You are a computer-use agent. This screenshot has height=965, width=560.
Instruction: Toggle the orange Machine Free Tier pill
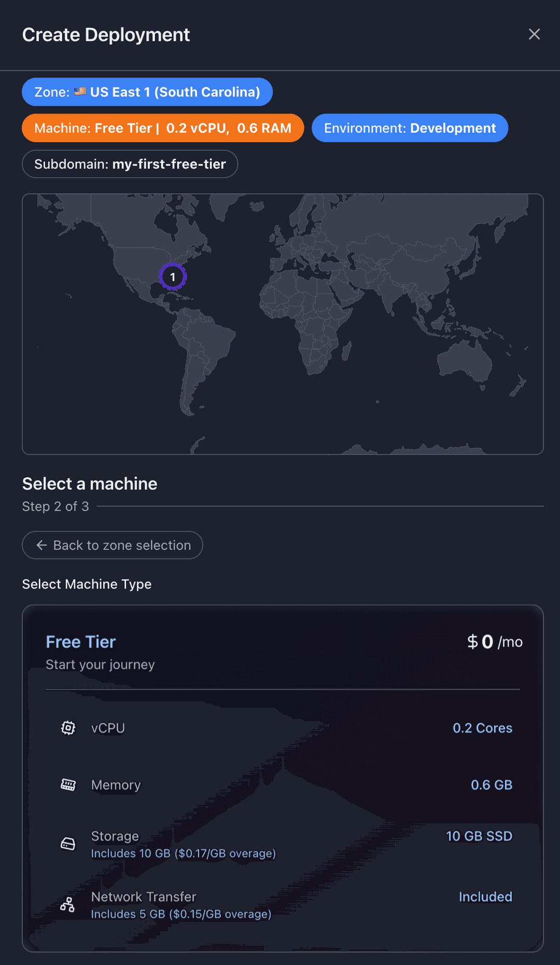point(162,128)
